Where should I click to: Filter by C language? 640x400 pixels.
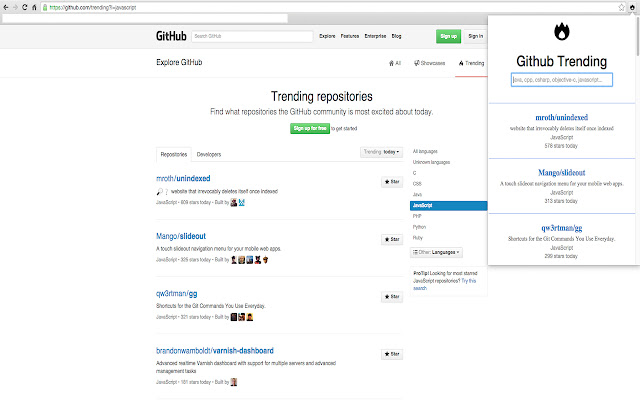(414, 173)
